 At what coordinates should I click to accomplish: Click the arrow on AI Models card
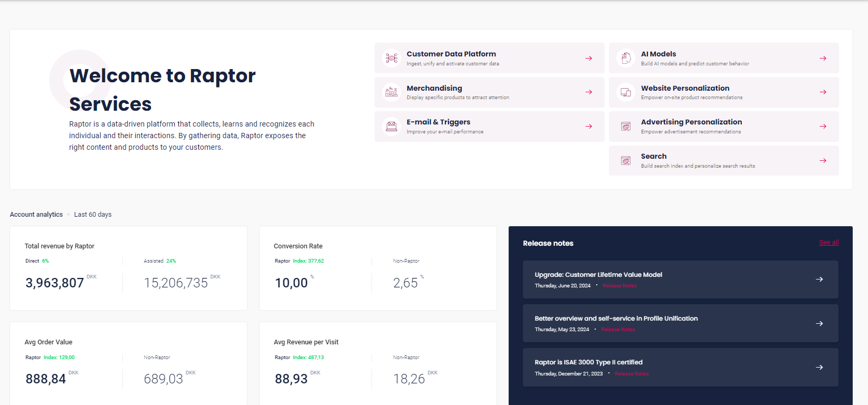pyautogui.click(x=823, y=58)
